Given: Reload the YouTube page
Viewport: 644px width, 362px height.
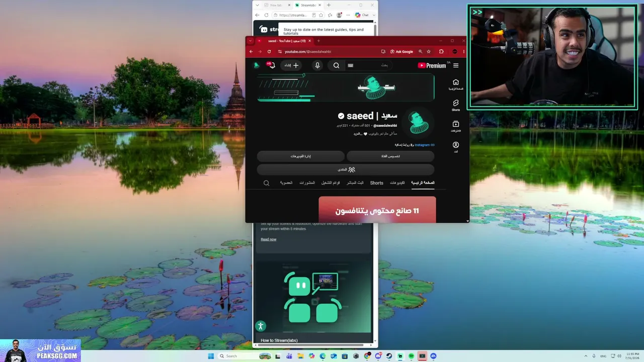Looking at the screenshot, I should [269, 51].
